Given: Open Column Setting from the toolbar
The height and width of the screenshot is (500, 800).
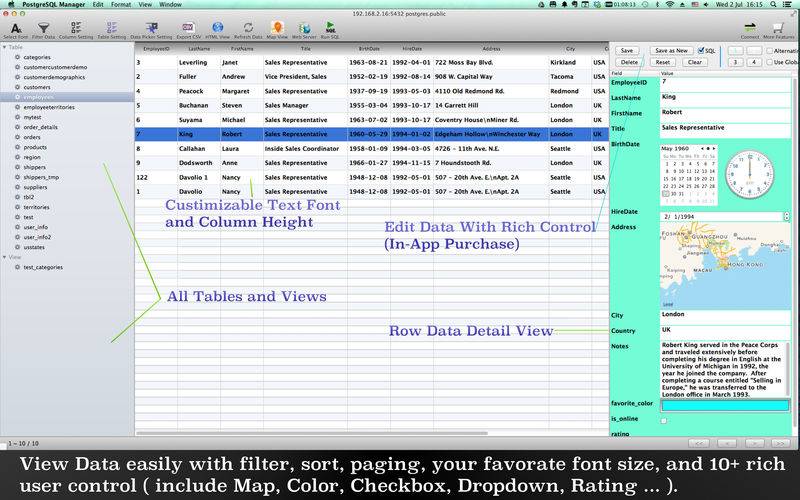Looking at the screenshot, I should click(x=76, y=27).
